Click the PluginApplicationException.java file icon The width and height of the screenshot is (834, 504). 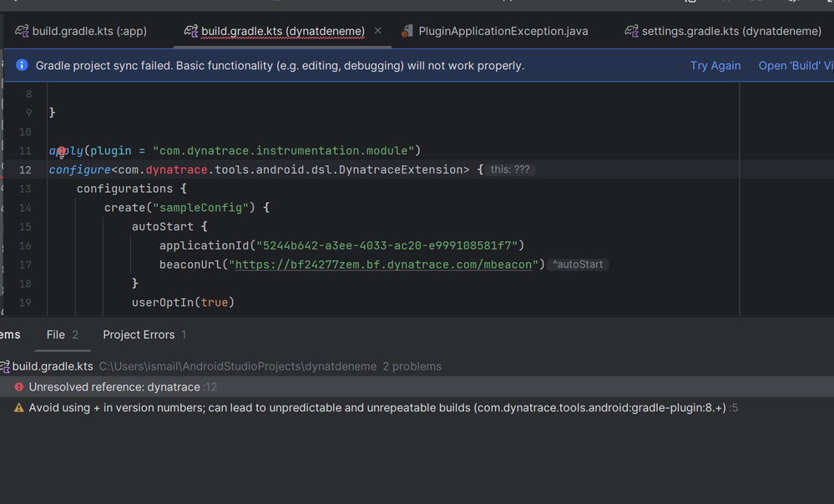click(x=407, y=31)
